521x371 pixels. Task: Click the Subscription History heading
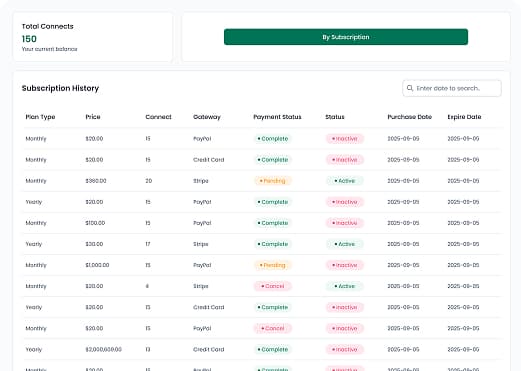click(x=60, y=88)
